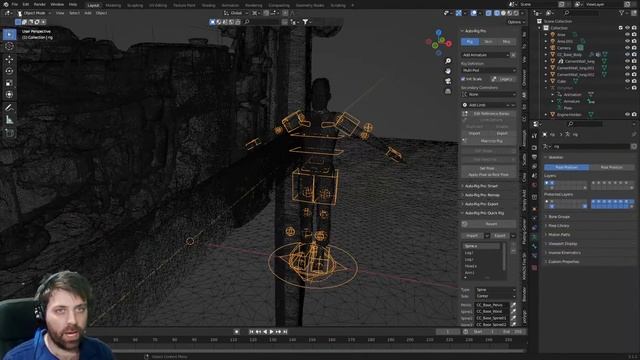The height and width of the screenshot is (360, 640).
Task: Open the Render menu
Action: tap(40, 4)
